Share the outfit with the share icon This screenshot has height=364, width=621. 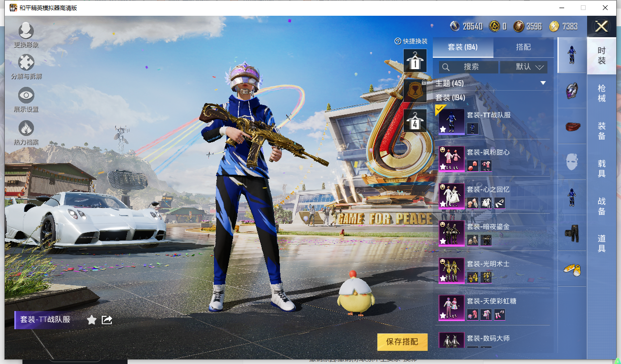click(107, 320)
